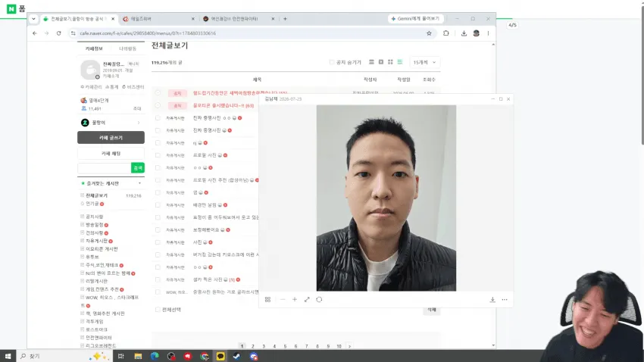Open post 표정이 좀 어두워보여서

[226, 217]
